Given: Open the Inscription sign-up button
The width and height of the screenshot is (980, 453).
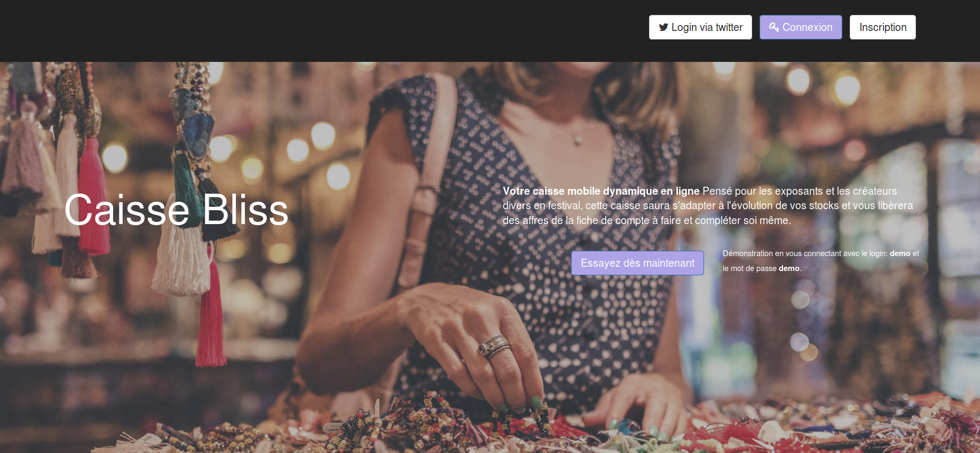Looking at the screenshot, I should (883, 27).
